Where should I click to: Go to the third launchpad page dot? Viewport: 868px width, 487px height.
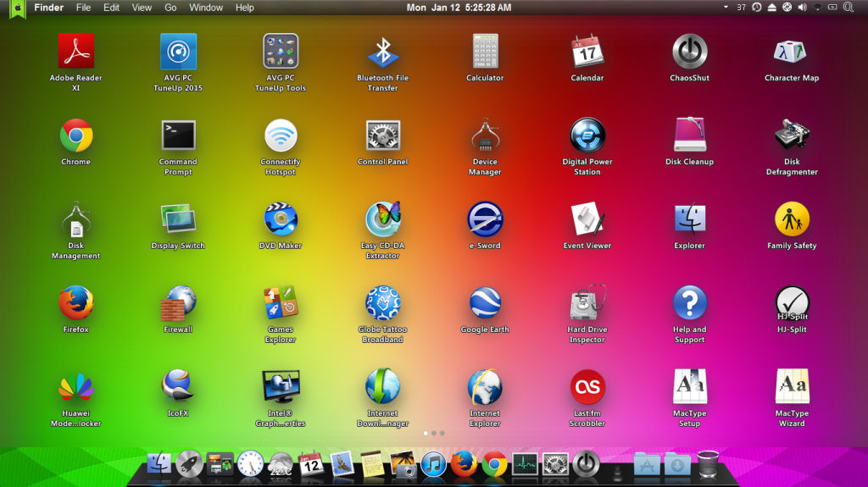[442, 433]
